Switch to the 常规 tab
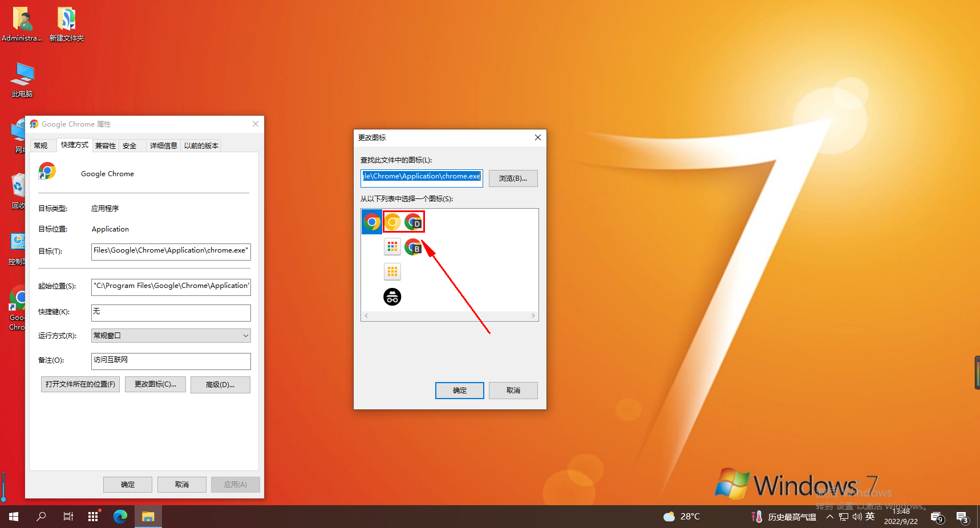Image resolution: width=980 pixels, height=528 pixels. [41, 146]
